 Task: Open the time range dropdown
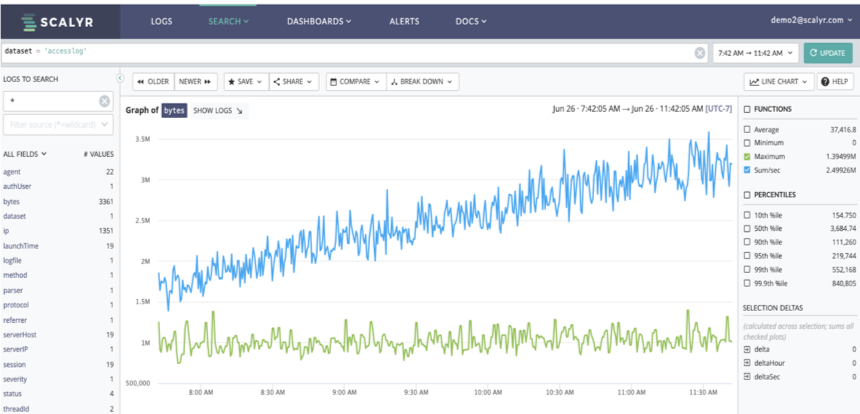754,52
